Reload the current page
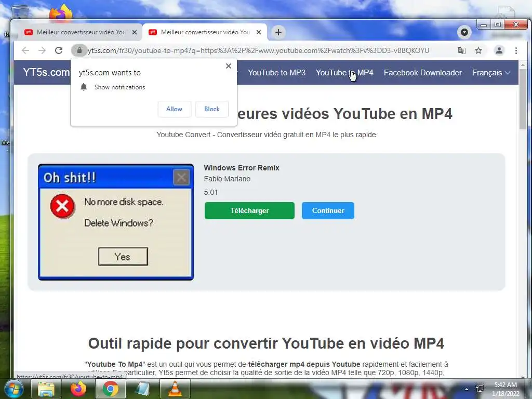 coord(59,50)
